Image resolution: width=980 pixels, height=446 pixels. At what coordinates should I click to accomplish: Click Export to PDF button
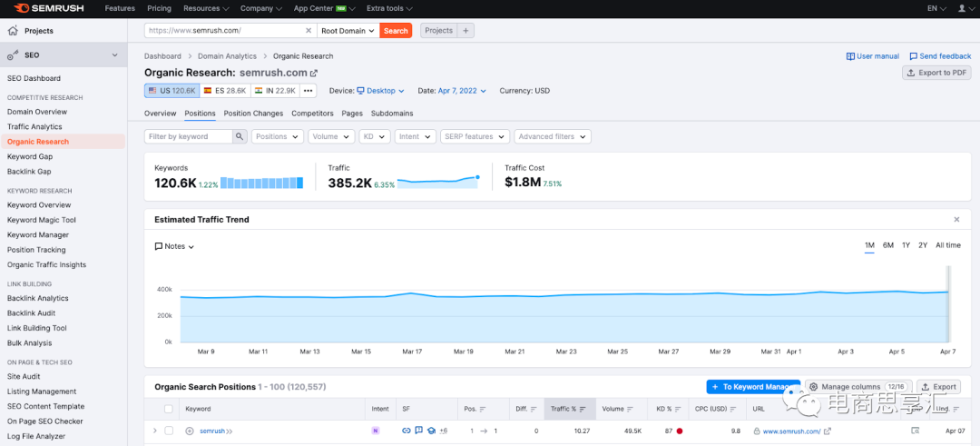point(936,73)
